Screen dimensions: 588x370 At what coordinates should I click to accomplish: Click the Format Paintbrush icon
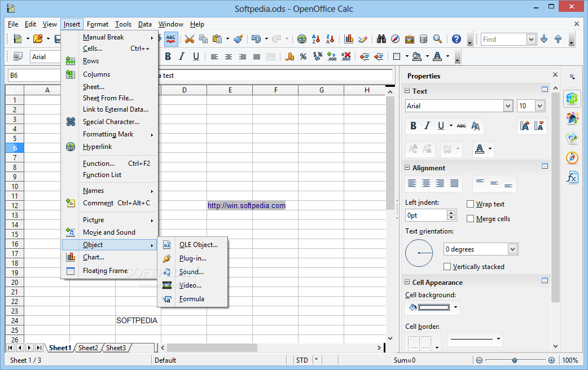[x=238, y=39]
